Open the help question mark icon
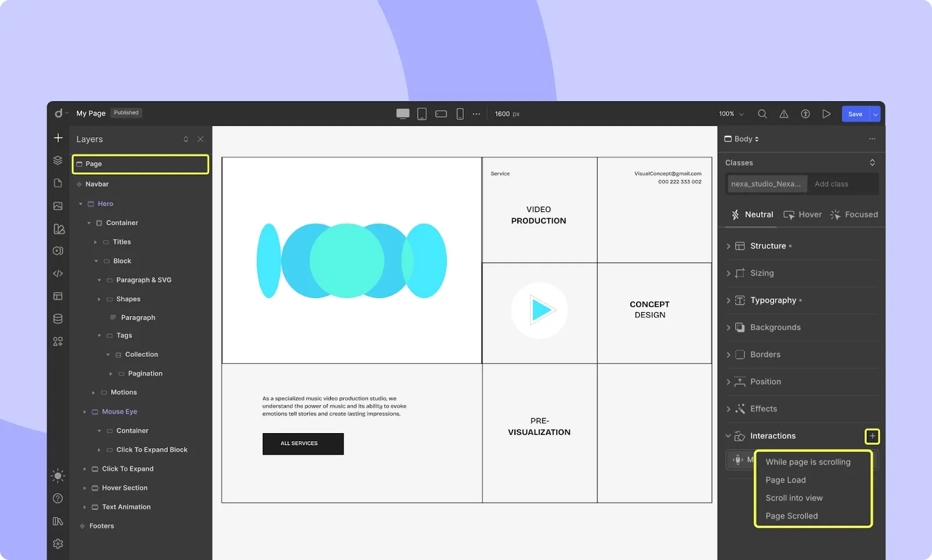 point(58,498)
